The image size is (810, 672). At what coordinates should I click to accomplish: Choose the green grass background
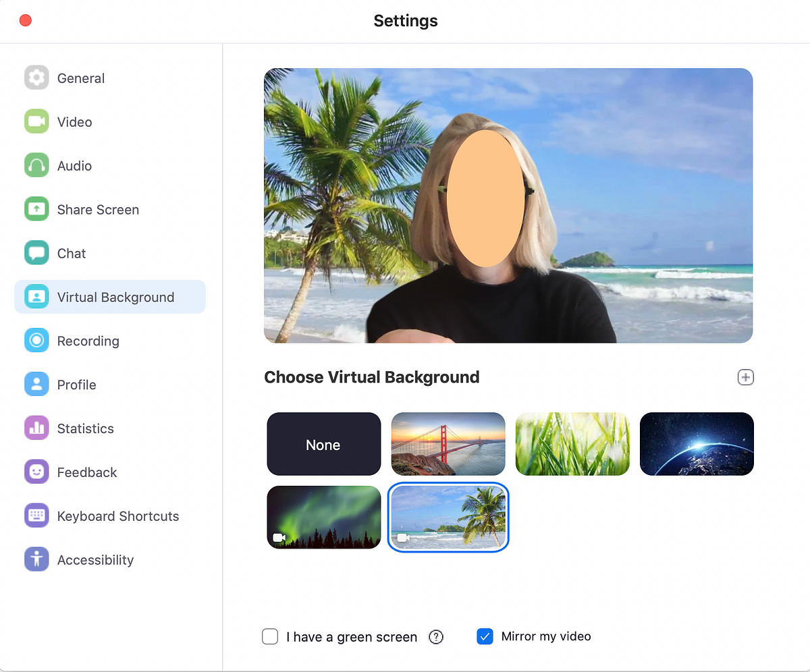point(572,444)
